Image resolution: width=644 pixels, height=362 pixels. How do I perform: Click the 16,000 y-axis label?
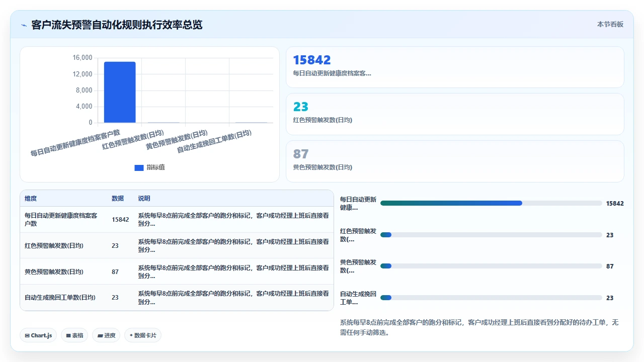[x=83, y=58]
